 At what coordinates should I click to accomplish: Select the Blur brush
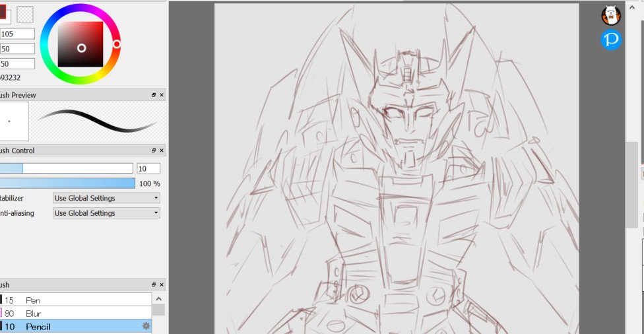(x=76, y=313)
